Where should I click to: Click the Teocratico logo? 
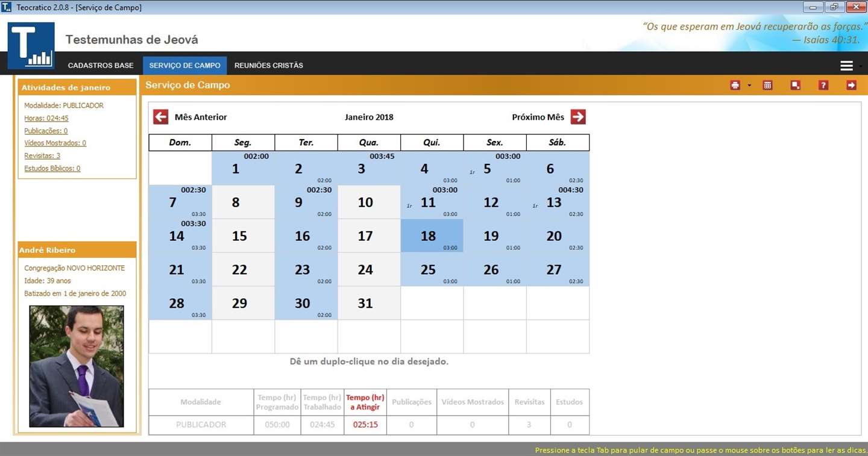click(x=31, y=46)
